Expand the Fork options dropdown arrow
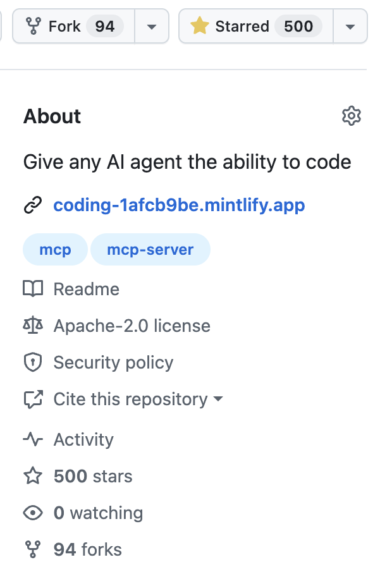392x574 pixels. pyautogui.click(x=152, y=26)
